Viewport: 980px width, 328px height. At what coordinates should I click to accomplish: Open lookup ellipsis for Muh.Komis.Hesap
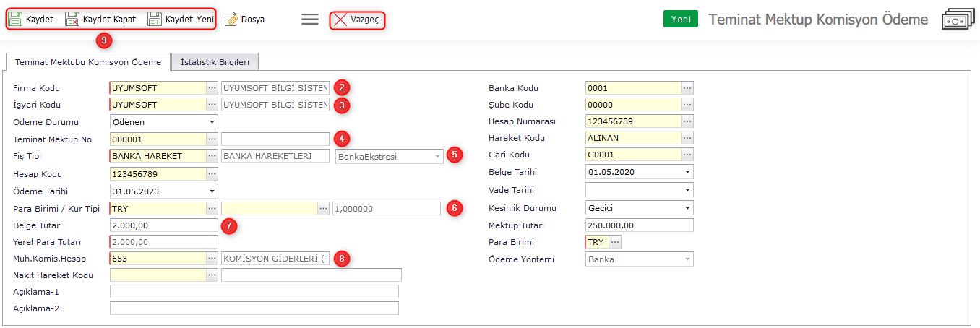212,259
